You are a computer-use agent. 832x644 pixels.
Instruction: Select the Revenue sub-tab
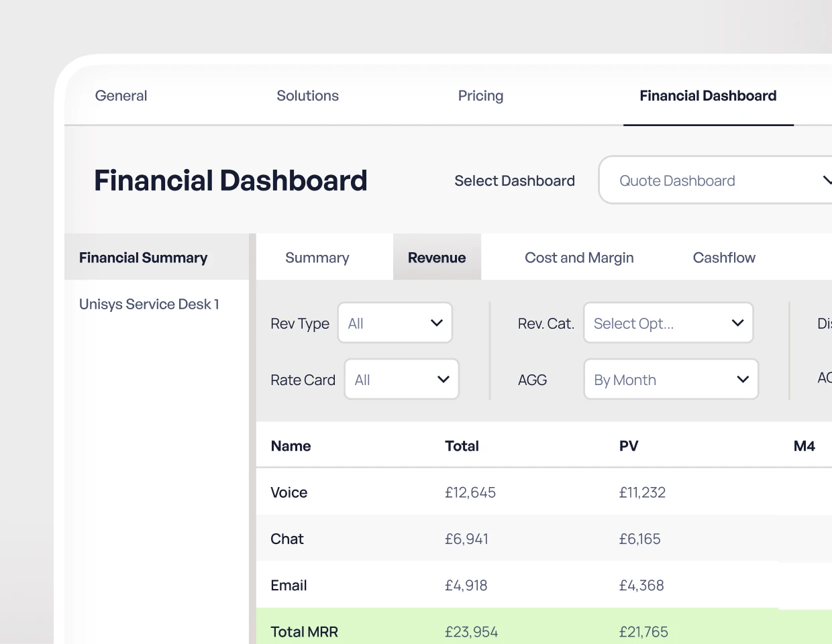point(437,258)
